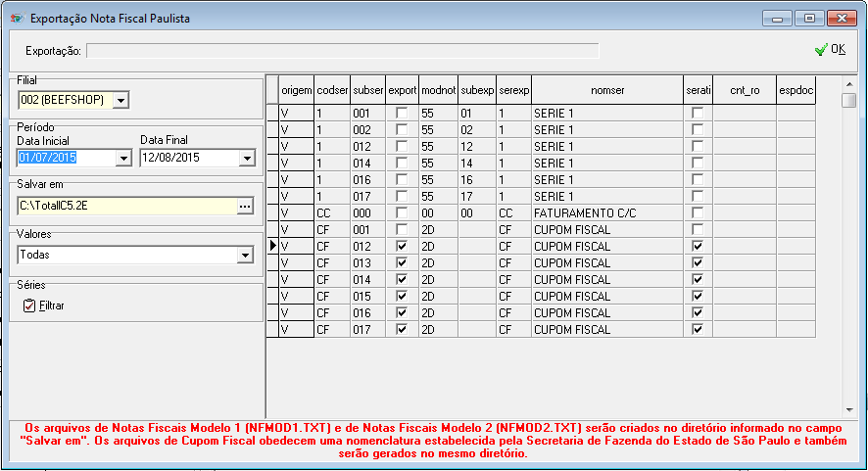This screenshot has width=868, height=471.
Task: Click the origem column header
Action: (296, 90)
